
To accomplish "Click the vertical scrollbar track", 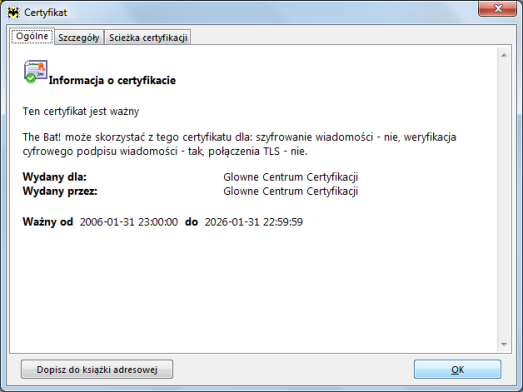I will 504,200.
